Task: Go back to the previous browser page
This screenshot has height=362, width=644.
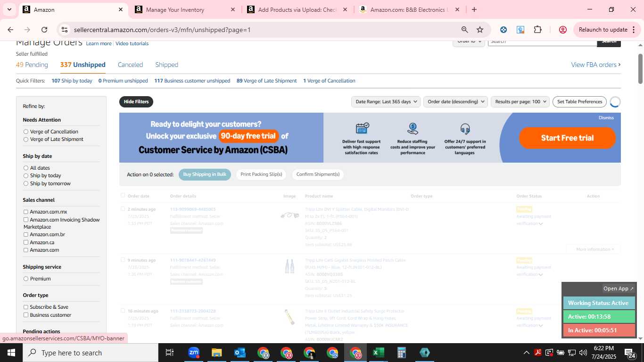Action: tap(10, 30)
